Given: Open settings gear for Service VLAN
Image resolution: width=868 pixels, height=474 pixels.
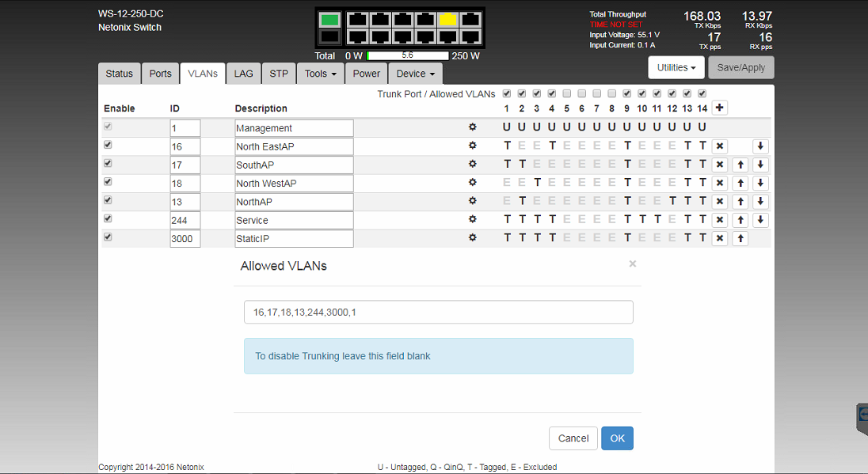Looking at the screenshot, I should point(473,219).
